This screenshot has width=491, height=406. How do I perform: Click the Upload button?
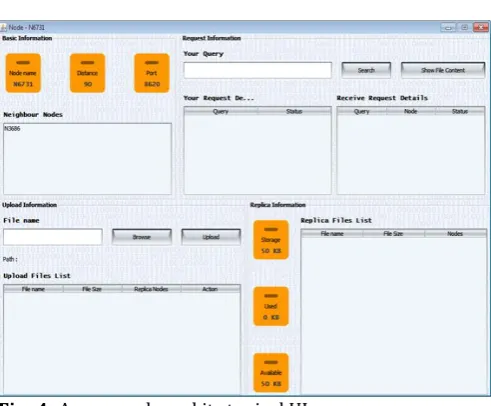point(211,237)
